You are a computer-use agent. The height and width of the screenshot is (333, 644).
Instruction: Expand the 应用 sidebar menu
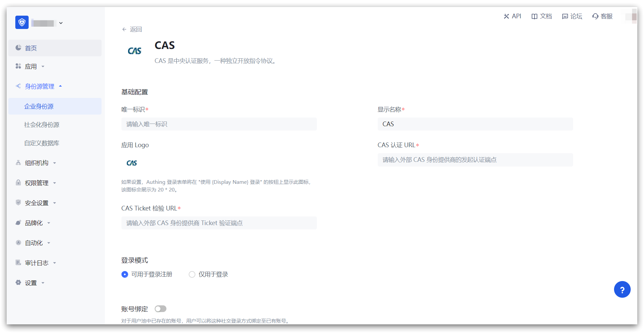coord(31,67)
